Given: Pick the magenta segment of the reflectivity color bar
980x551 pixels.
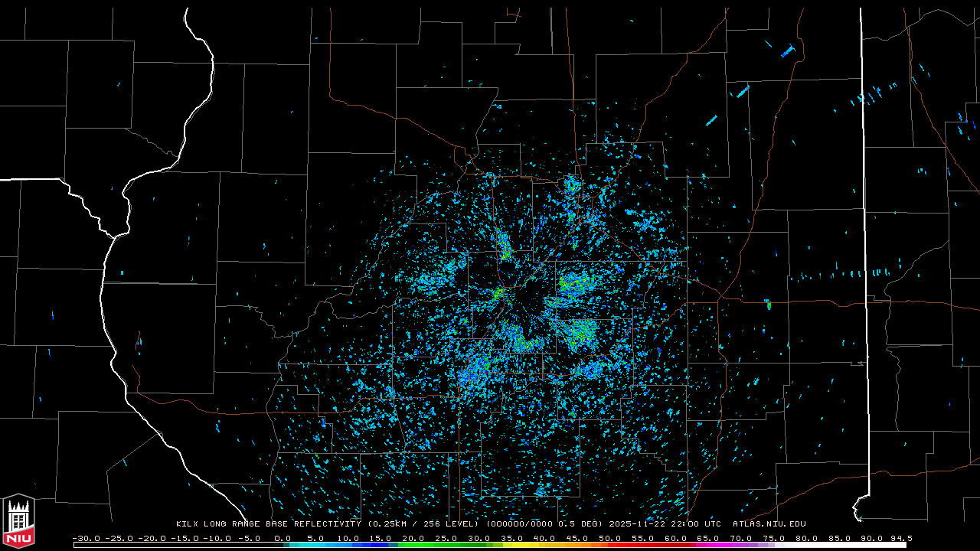Looking at the screenshot, I should pyautogui.click(x=716, y=545).
